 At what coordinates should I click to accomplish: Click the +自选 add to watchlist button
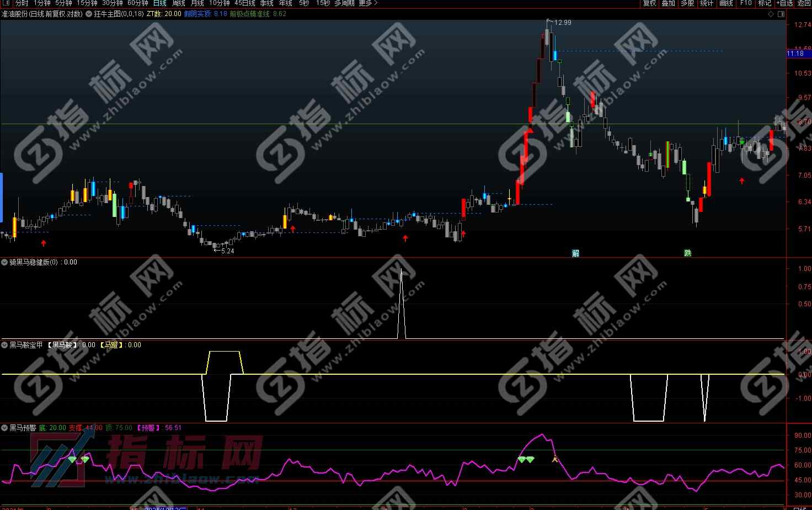785,3
